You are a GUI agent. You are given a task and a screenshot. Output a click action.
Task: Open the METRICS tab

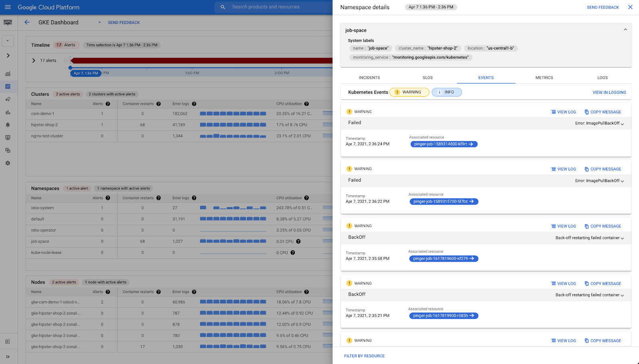544,78
